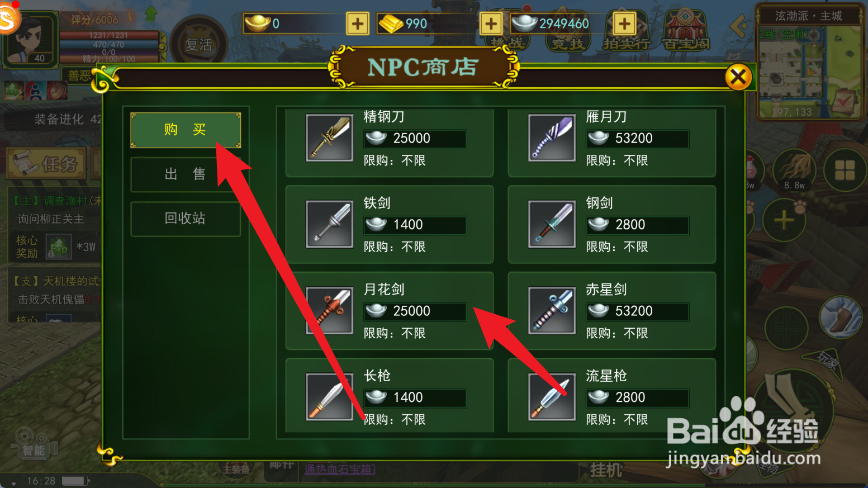The width and height of the screenshot is (868, 488).
Task: Collapse the top menu with arrow
Action: [739, 26]
